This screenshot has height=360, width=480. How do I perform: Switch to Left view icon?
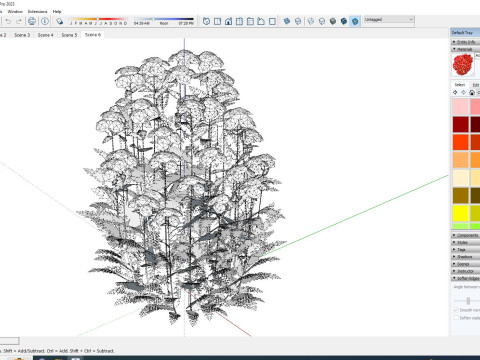coord(261,21)
